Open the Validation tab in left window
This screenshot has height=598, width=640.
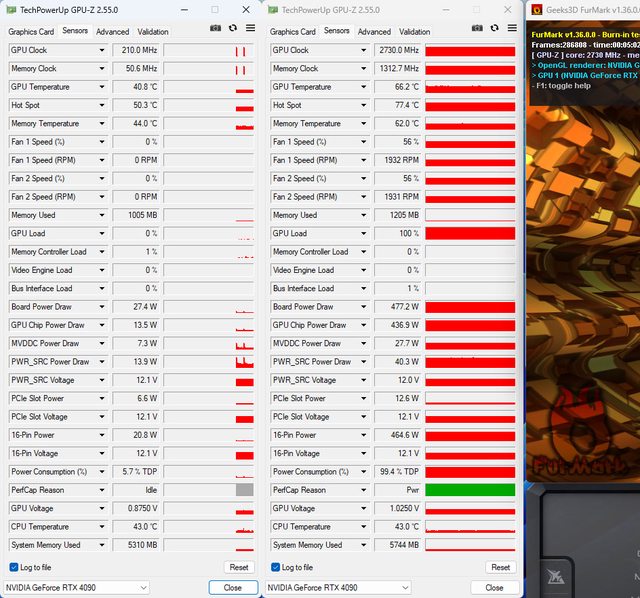tap(153, 32)
